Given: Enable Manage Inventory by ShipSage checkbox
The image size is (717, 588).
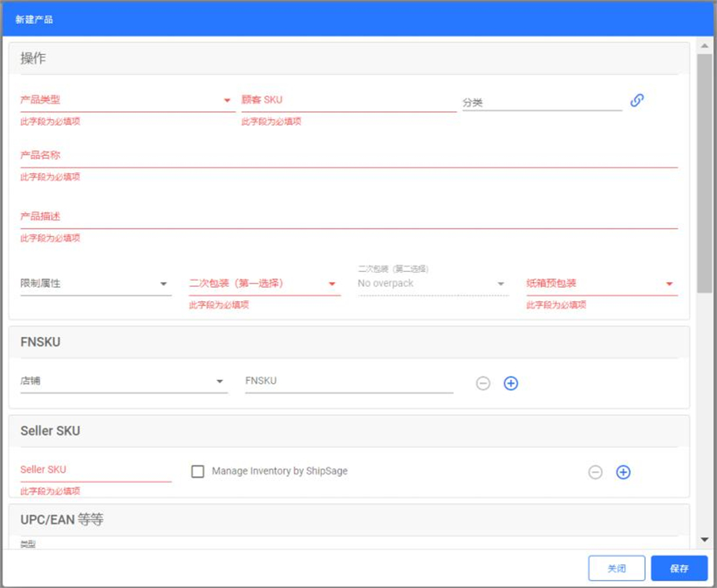Looking at the screenshot, I should coord(198,471).
